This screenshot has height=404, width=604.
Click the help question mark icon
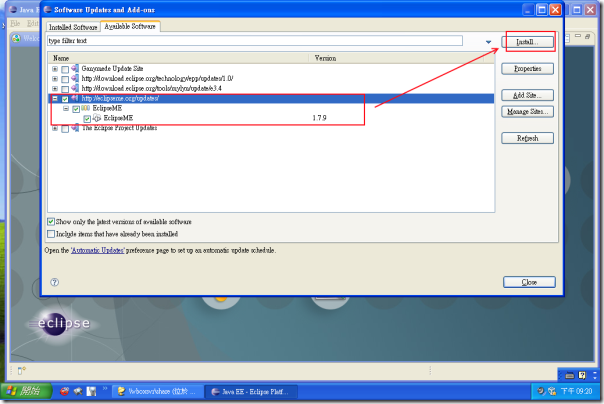(55, 282)
